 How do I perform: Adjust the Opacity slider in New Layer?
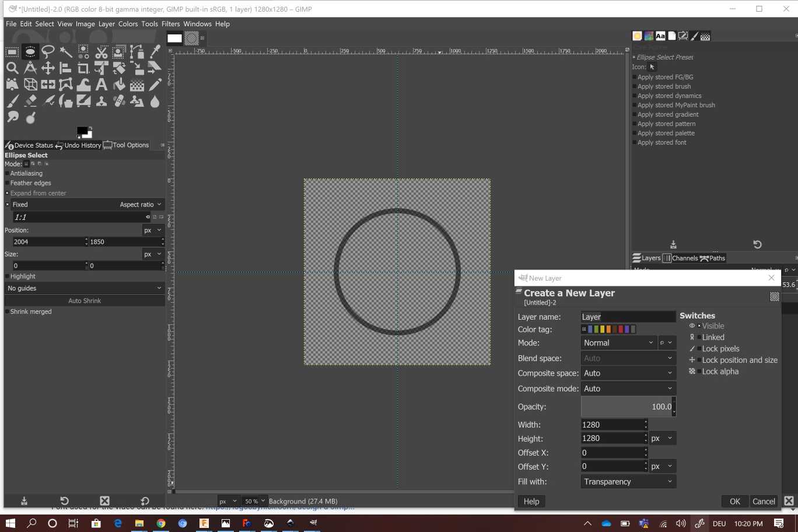628,407
